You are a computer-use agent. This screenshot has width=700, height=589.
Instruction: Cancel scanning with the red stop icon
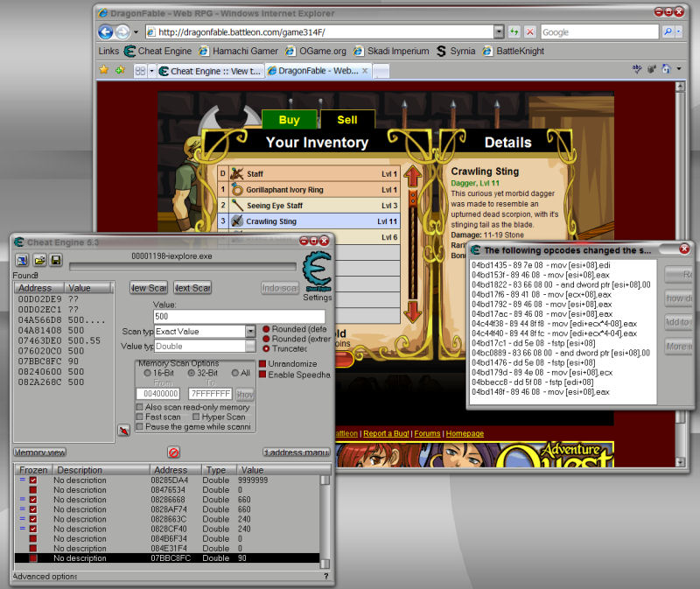pos(173,452)
